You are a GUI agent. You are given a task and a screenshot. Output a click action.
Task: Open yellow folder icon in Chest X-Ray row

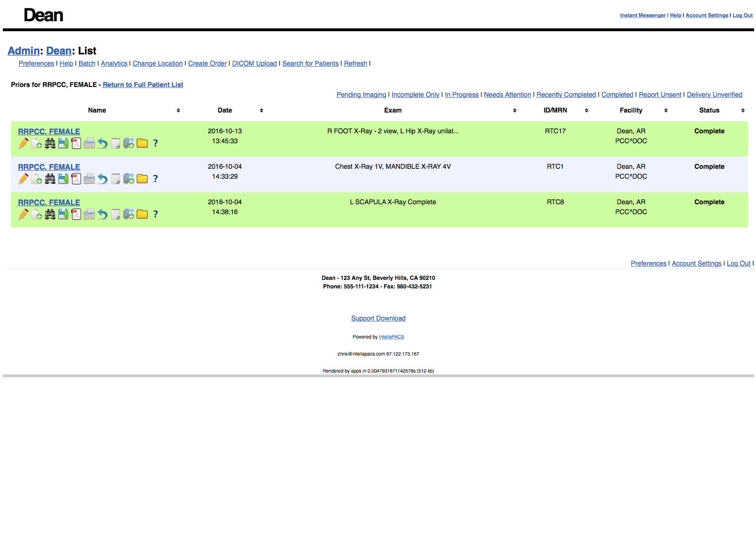point(142,179)
